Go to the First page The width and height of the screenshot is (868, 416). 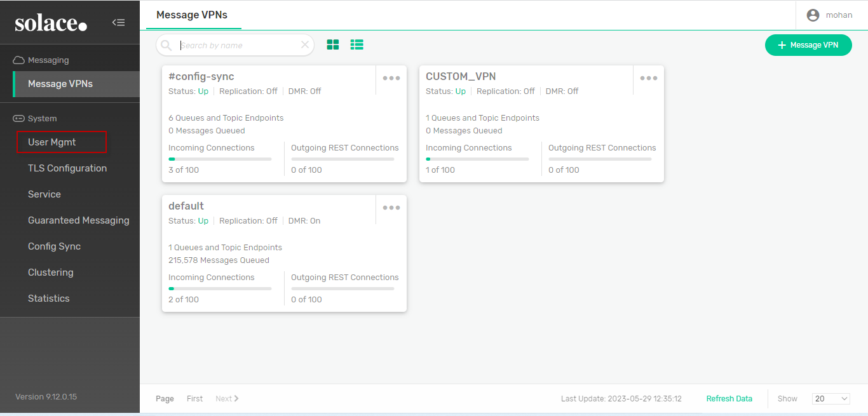tap(195, 399)
